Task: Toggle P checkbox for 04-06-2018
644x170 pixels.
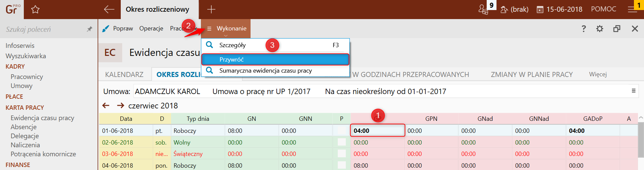Action: (x=341, y=165)
